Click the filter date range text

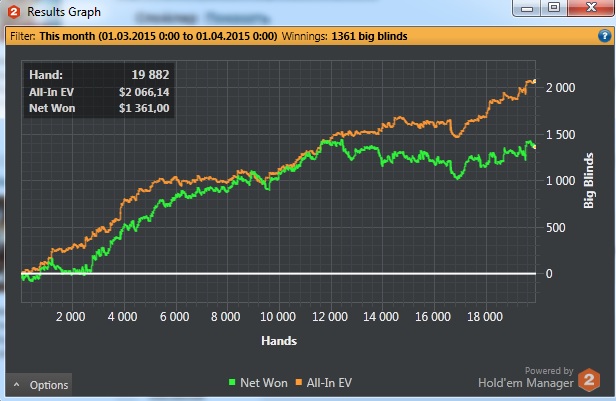pyautogui.click(x=158, y=36)
